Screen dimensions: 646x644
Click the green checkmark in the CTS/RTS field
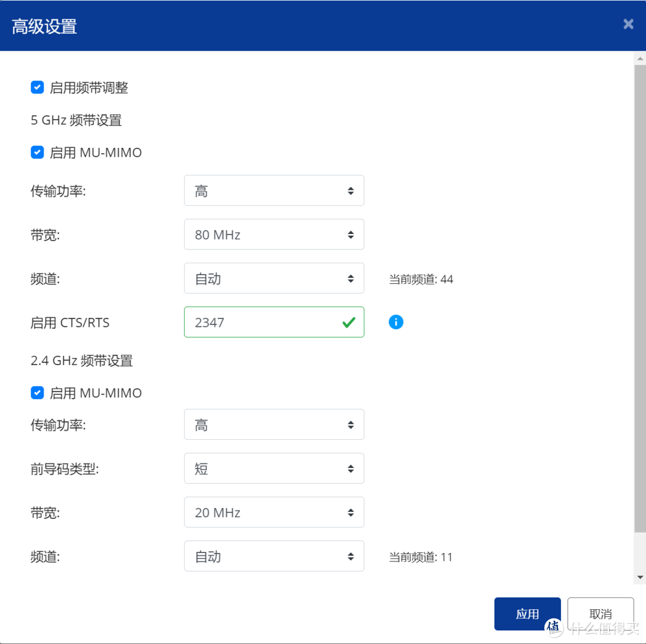pyautogui.click(x=348, y=322)
